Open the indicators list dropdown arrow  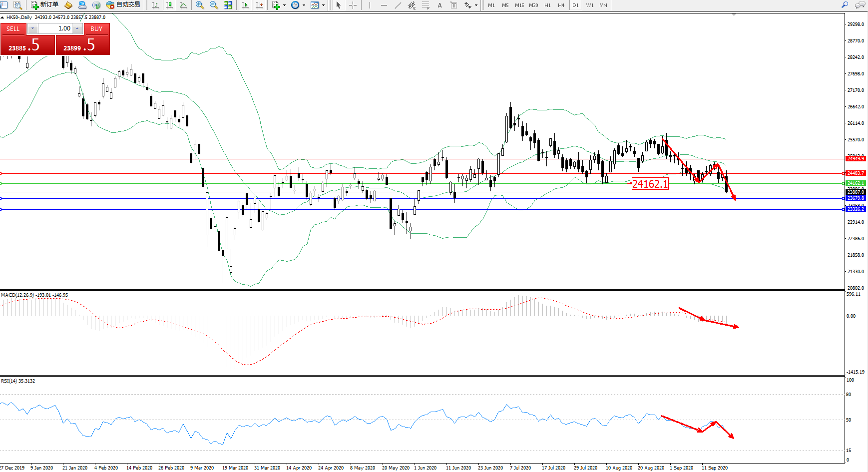pyautogui.click(x=284, y=5)
